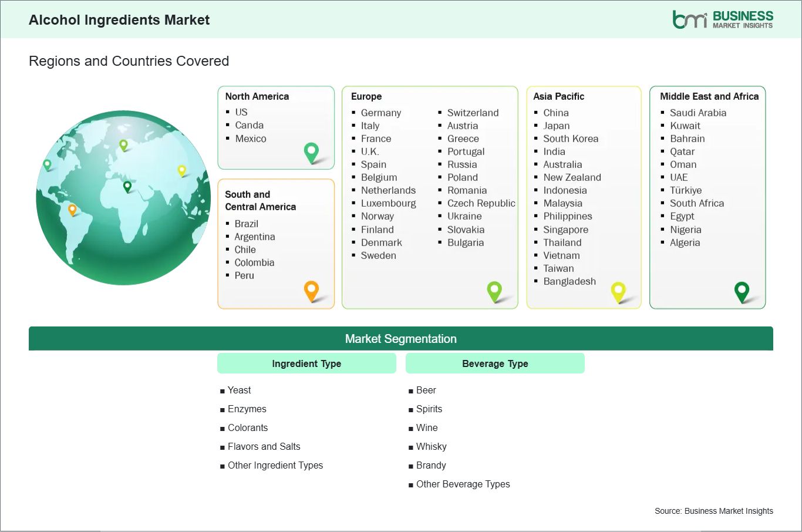Click the Whisky beverage entry
Screen dimensions: 802x532
click(x=431, y=447)
